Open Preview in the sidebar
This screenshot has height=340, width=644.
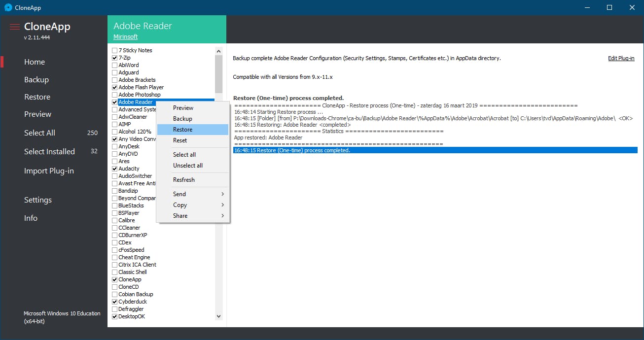tap(38, 114)
